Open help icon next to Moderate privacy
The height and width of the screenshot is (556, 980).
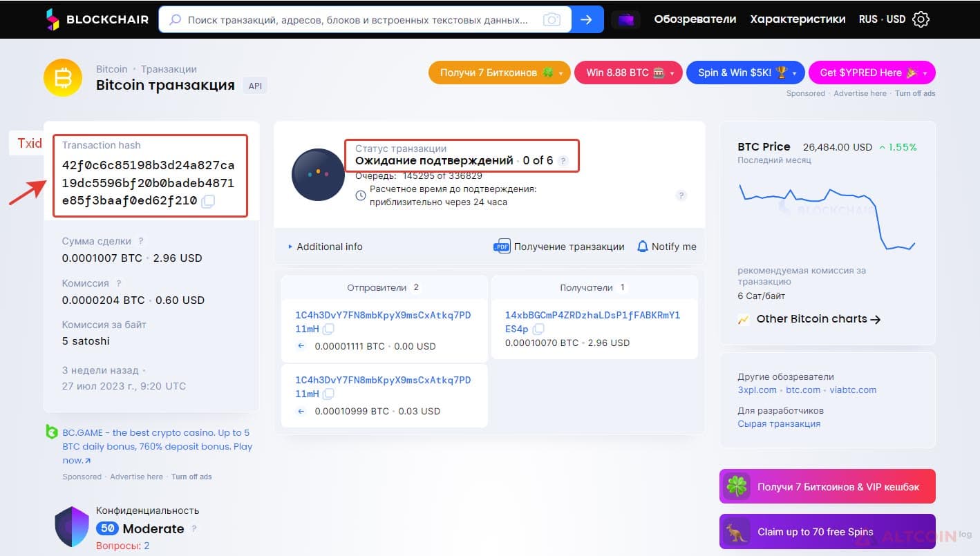194,529
